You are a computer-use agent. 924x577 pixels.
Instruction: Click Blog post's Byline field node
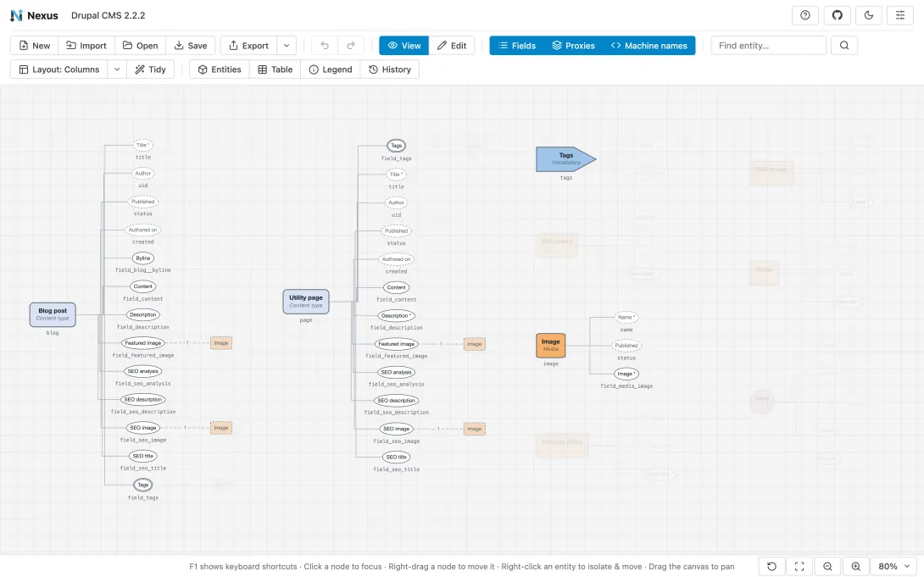(x=143, y=258)
